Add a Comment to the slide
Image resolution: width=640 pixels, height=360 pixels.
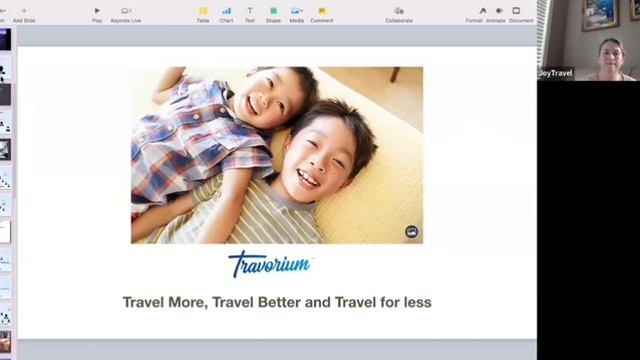[322, 15]
